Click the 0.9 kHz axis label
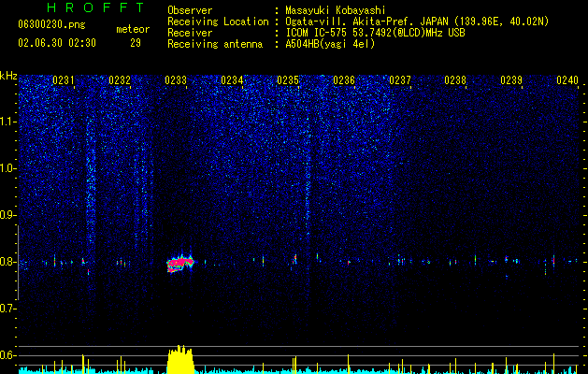 tap(8, 215)
